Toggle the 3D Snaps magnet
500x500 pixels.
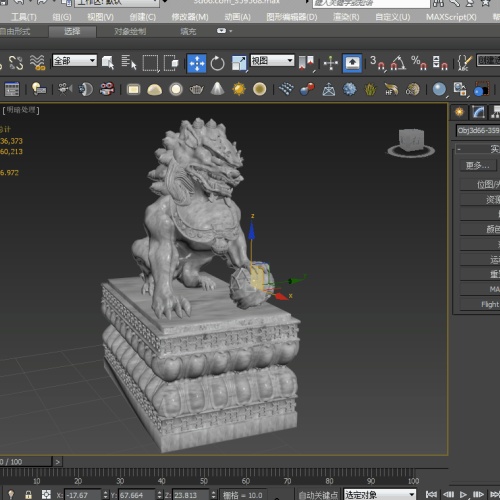point(377,63)
